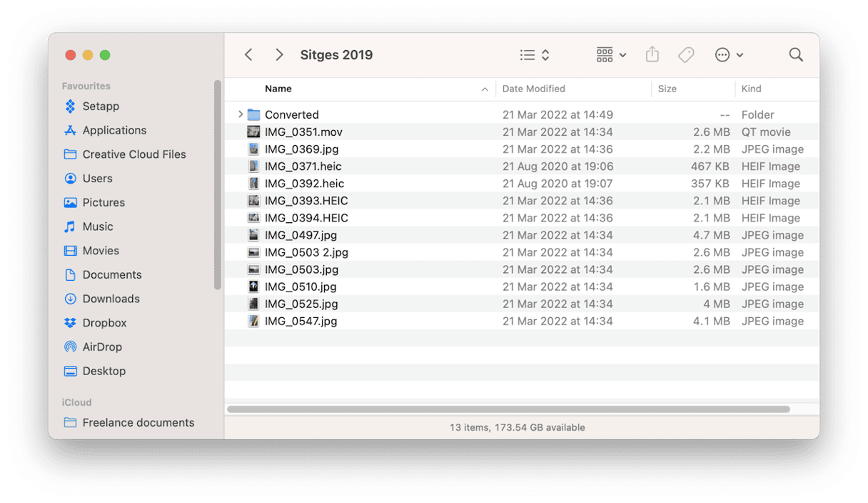
Task: Click the 467 KB size of IMG_0371.heic
Action: click(x=710, y=166)
